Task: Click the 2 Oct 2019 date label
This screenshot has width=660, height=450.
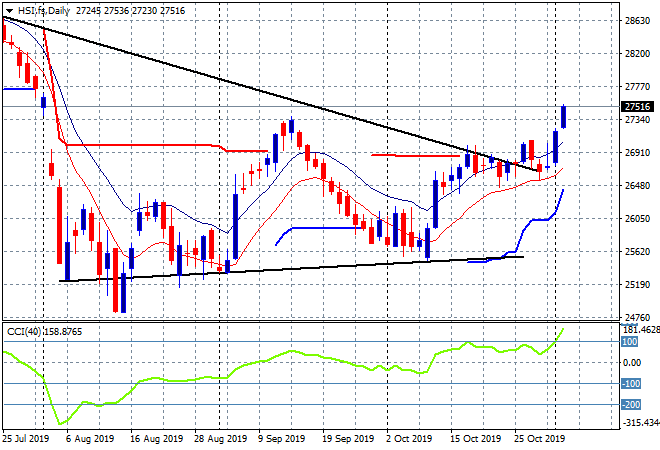Action: pos(409,439)
